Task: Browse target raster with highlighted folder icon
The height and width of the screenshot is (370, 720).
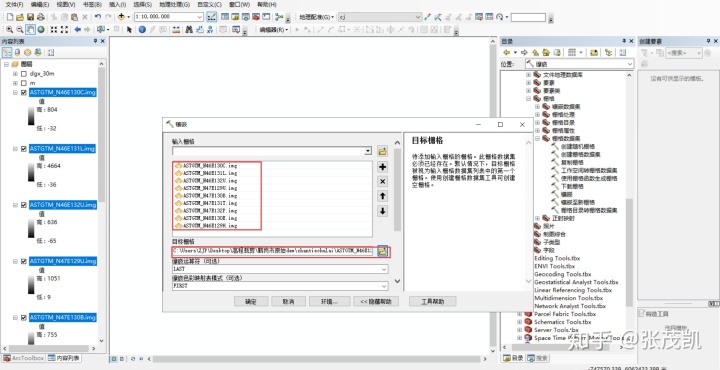Action: click(x=383, y=251)
